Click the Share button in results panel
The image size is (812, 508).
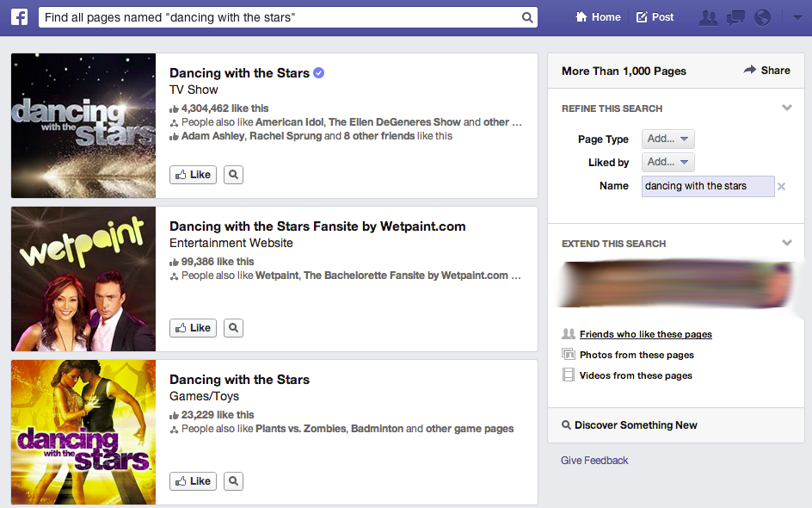point(767,70)
